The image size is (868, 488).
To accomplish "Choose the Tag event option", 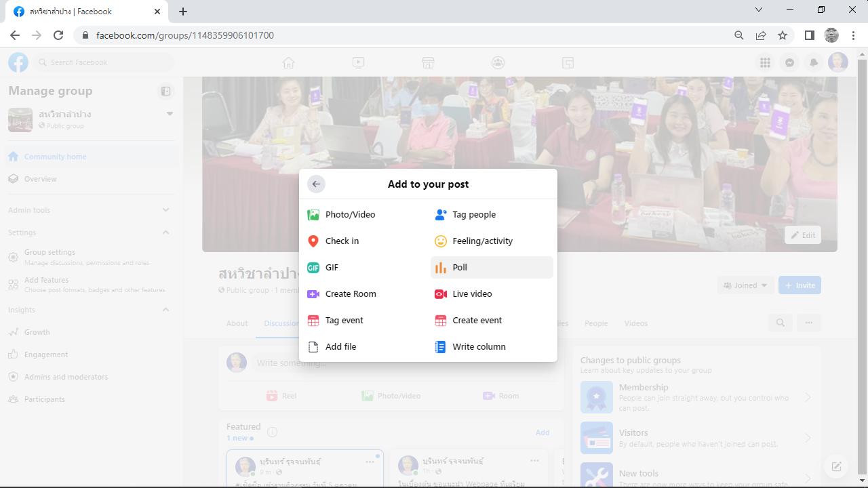I will 365,321.
